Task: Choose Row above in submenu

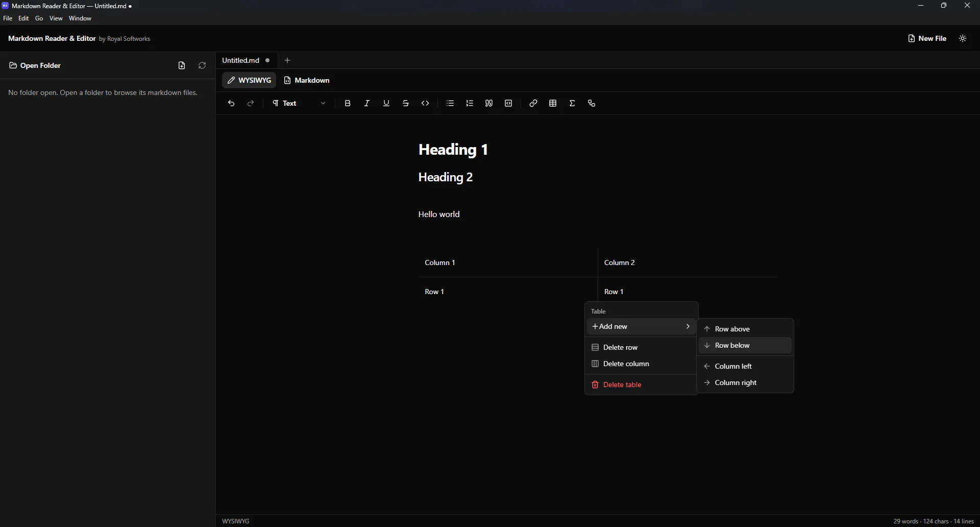Action: pos(745,329)
